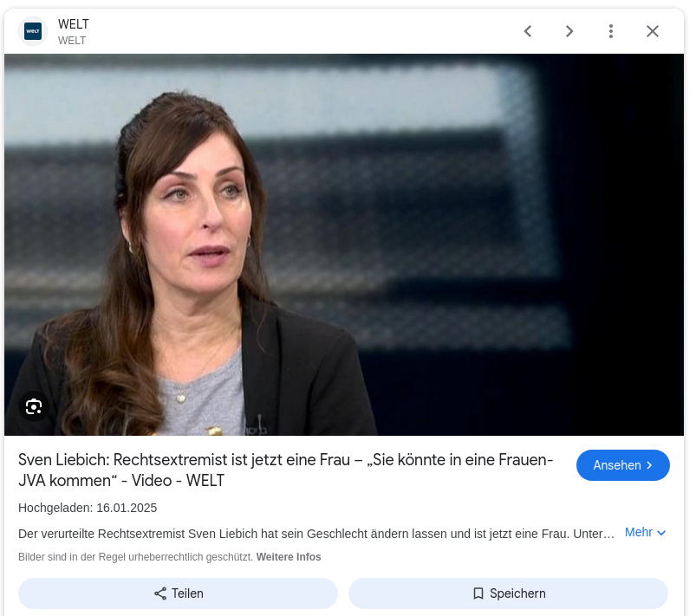
Task: Click the Teilen button label
Action: [x=187, y=593]
